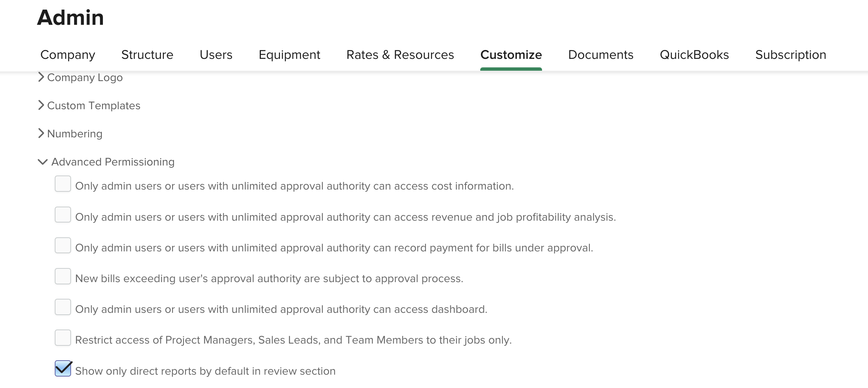Expand the Company Logo section

(84, 78)
